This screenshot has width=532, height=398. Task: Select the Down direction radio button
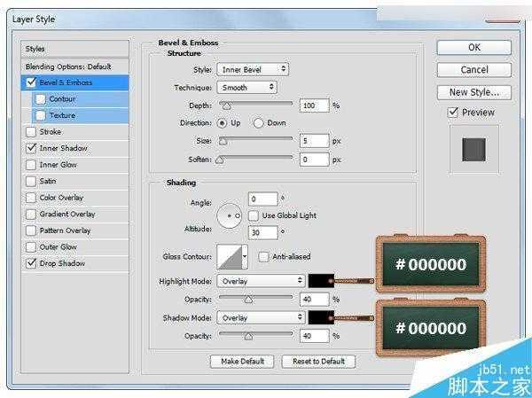pyautogui.click(x=259, y=122)
